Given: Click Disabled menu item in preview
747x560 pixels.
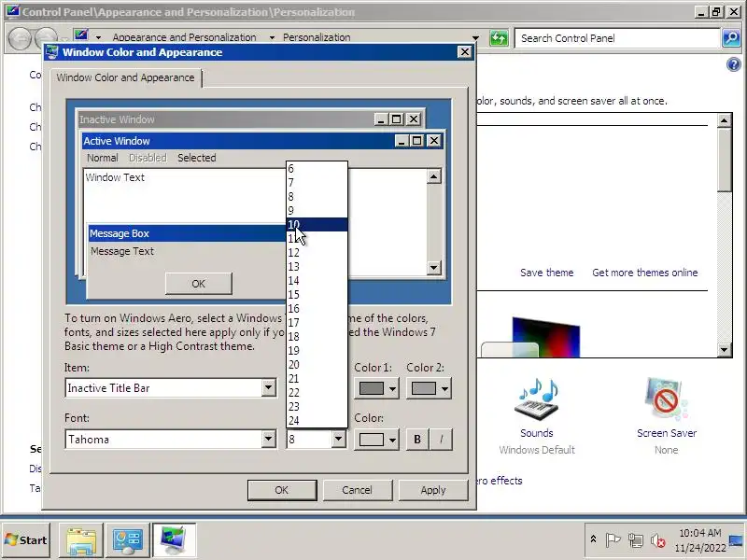Looking at the screenshot, I should point(148,158).
